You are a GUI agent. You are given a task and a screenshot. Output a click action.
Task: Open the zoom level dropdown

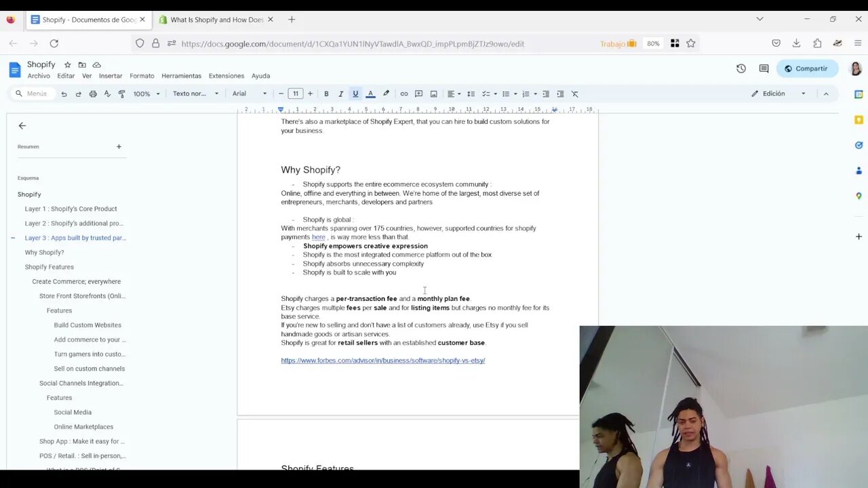(x=146, y=94)
